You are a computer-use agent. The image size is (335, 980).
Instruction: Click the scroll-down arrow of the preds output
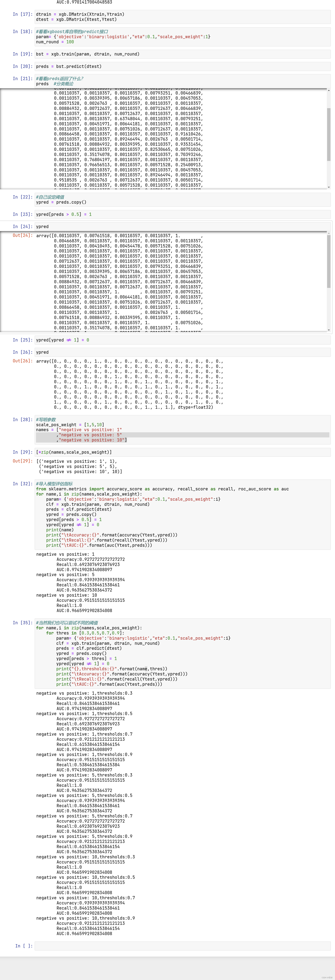(x=329, y=187)
